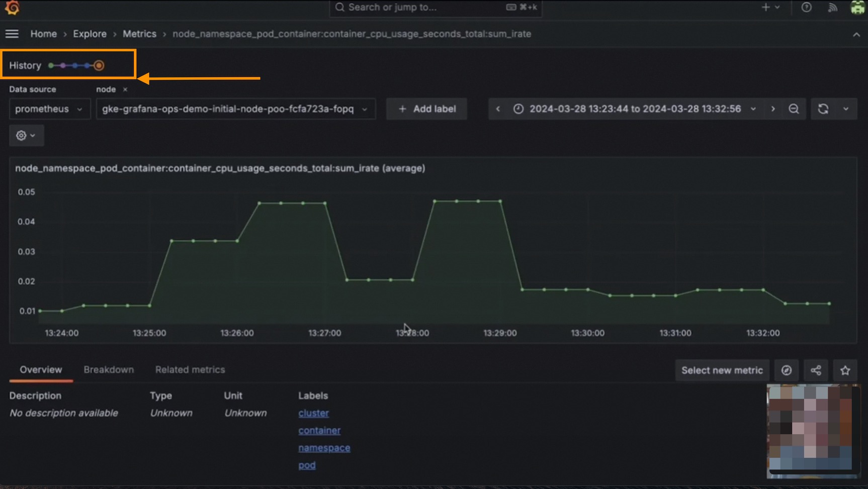Click the 0.05 y-axis label

pos(26,192)
